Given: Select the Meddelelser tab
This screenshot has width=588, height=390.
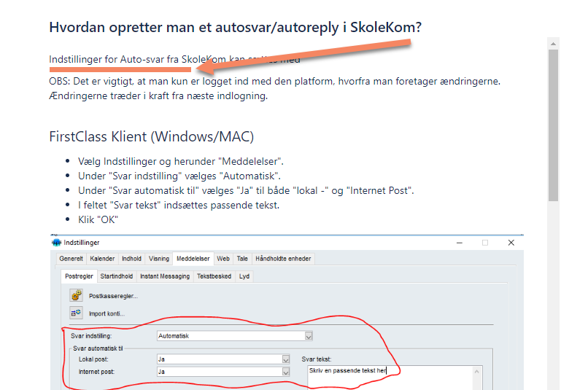Looking at the screenshot, I should click(x=193, y=259).
